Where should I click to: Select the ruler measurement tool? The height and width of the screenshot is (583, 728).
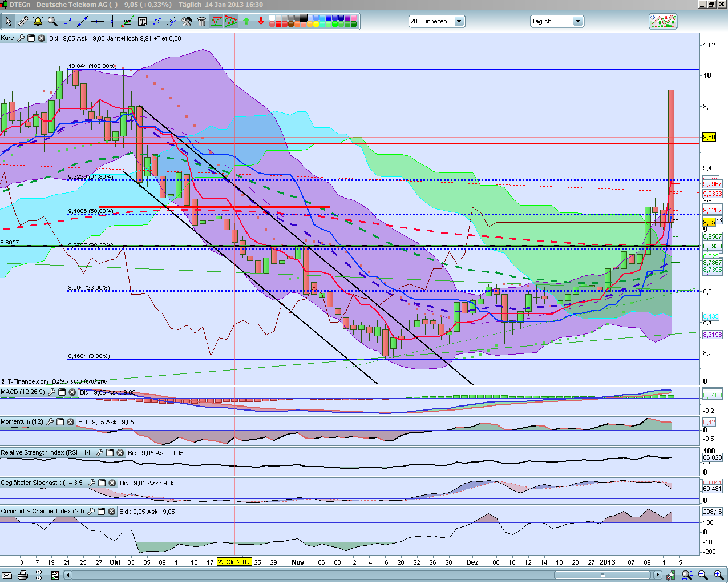[x=23, y=22]
